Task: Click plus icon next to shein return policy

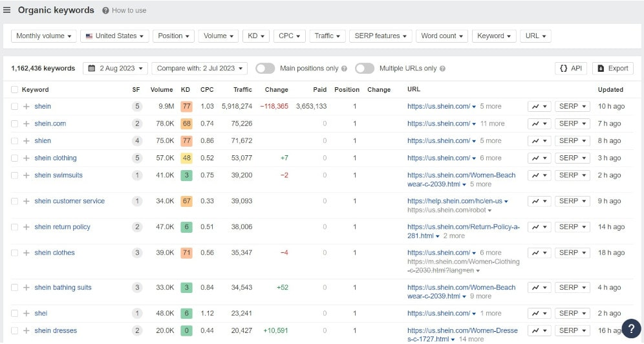Action: pyautogui.click(x=27, y=227)
